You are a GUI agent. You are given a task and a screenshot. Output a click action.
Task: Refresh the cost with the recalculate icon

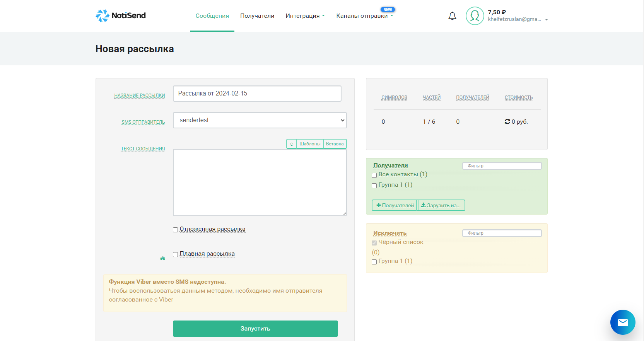(507, 122)
